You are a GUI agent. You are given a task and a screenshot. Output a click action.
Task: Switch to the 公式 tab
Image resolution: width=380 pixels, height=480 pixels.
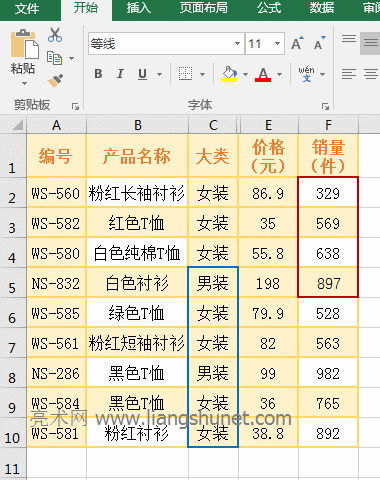pos(269,8)
